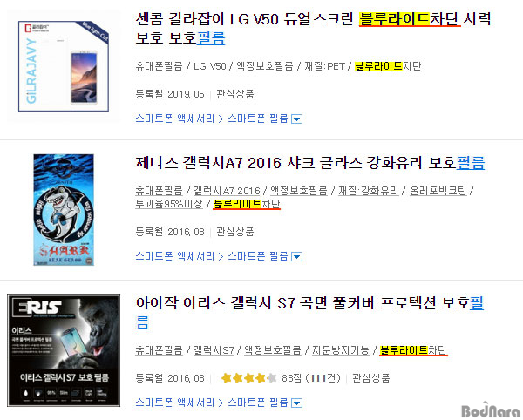This screenshot has height=420, width=523.
Task: Open the 83점 (111건) review count
Action: [x=311, y=378]
